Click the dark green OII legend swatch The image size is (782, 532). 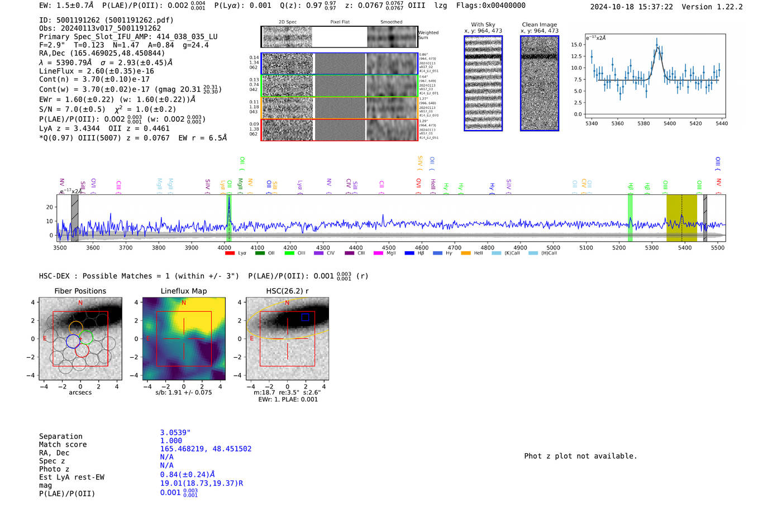(260, 253)
